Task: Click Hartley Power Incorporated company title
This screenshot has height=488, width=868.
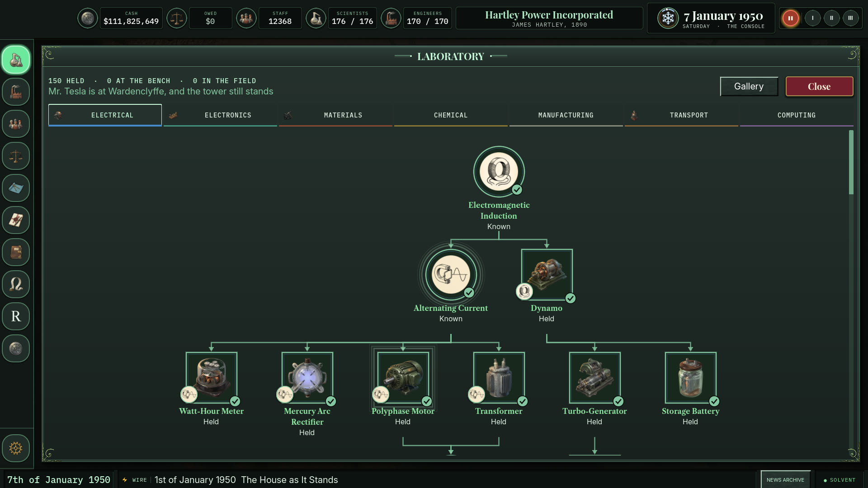Action: [x=549, y=15]
